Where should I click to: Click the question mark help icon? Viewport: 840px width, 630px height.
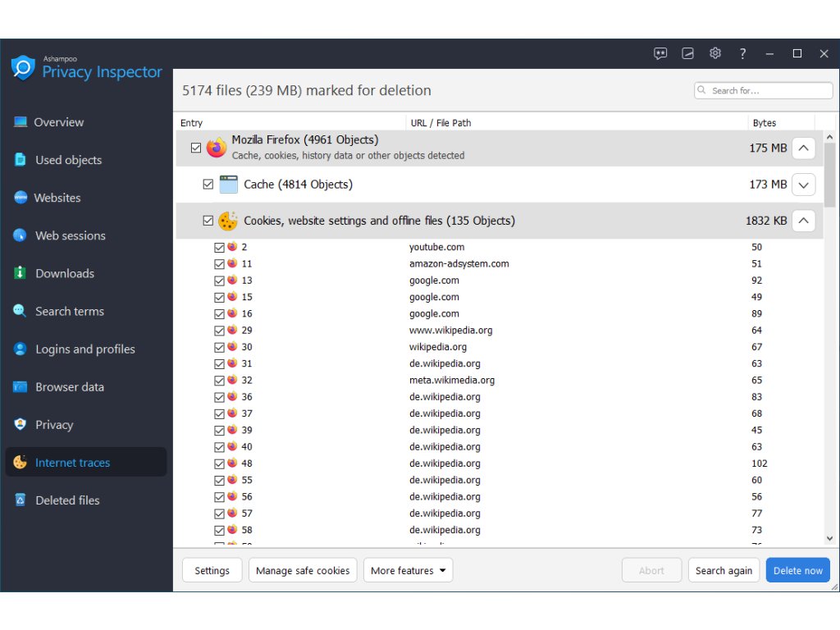pos(742,53)
